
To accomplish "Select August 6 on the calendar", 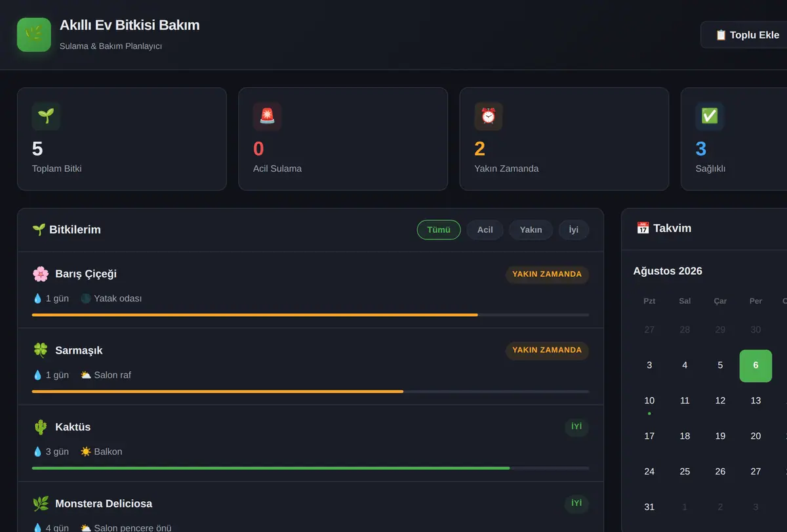I will pos(756,365).
